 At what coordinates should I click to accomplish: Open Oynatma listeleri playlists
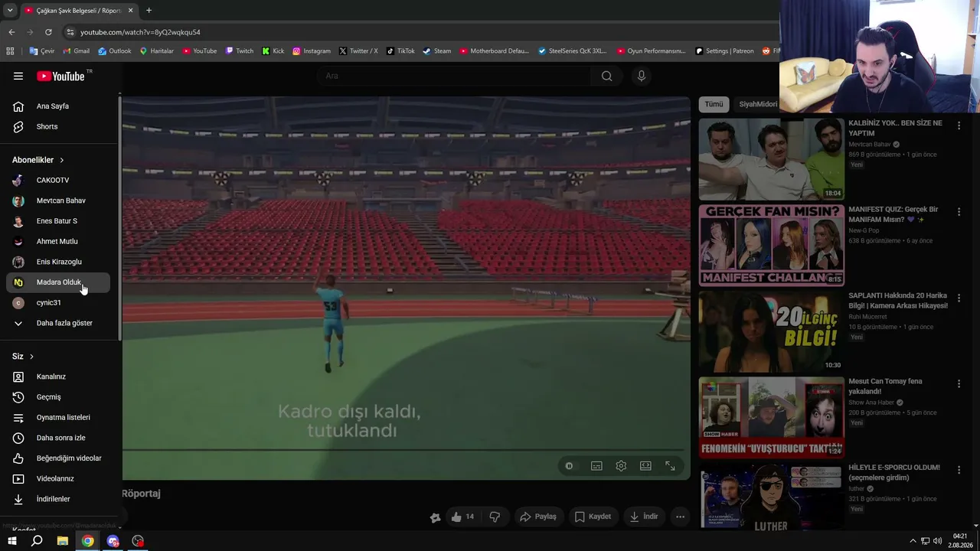[x=58, y=418]
